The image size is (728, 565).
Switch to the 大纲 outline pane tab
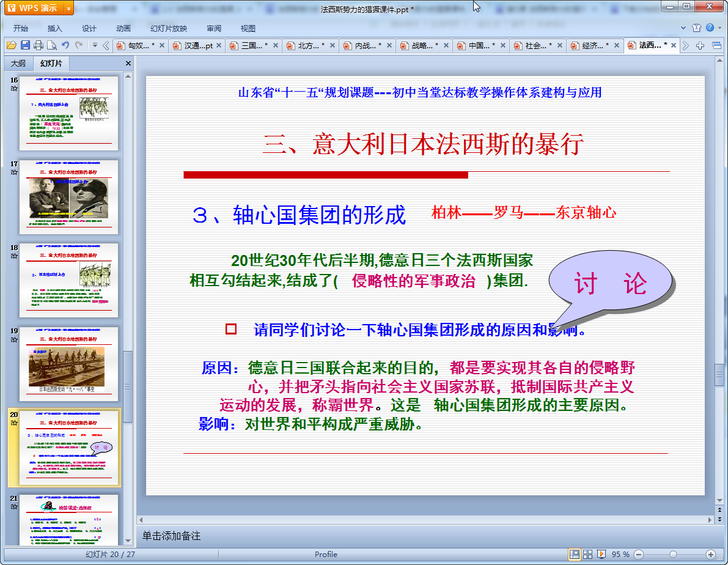[x=18, y=63]
